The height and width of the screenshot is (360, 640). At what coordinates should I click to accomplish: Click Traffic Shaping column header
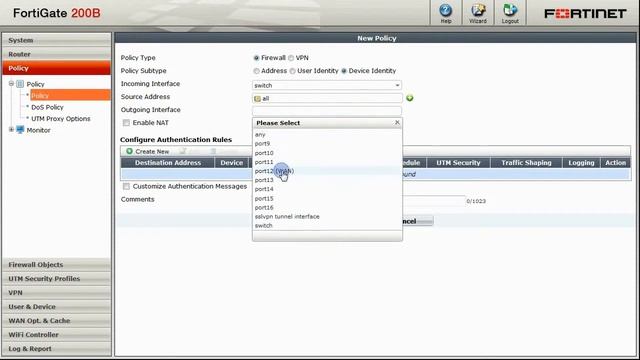point(526,163)
